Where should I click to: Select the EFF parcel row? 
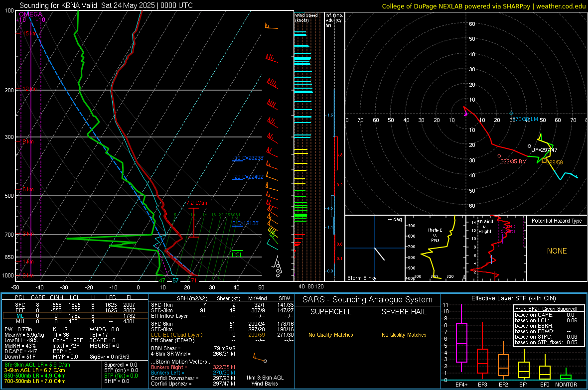[75, 310]
